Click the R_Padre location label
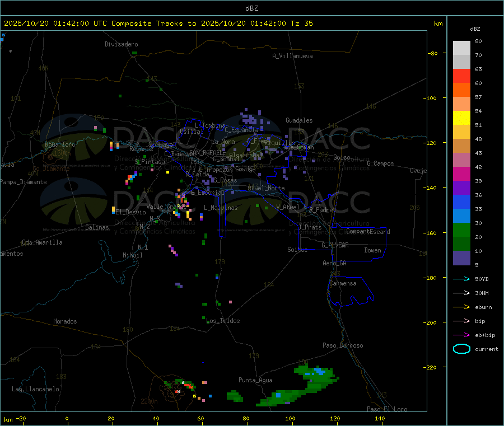This screenshot has height=426, width=504. point(321,210)
